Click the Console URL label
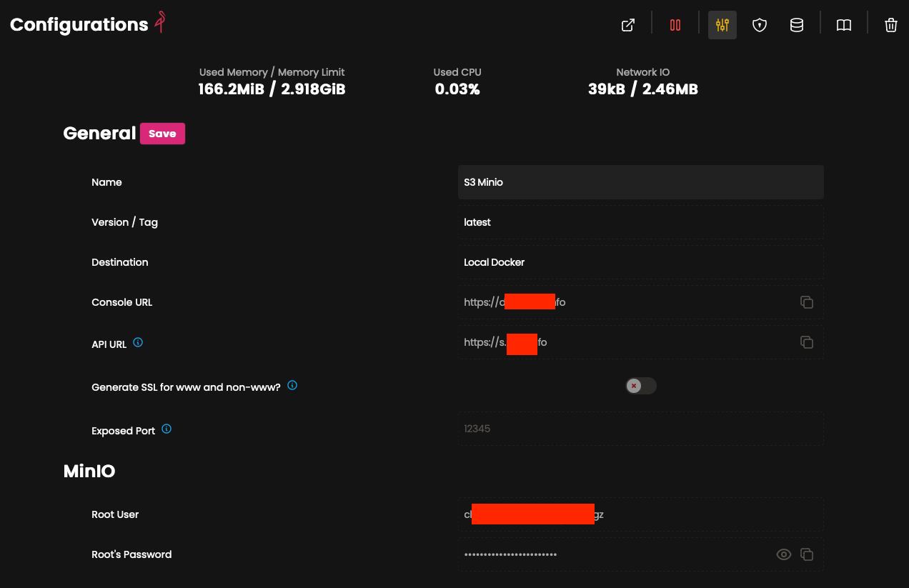The width and height of the screenshot is (909, 588). coord(122,302)
